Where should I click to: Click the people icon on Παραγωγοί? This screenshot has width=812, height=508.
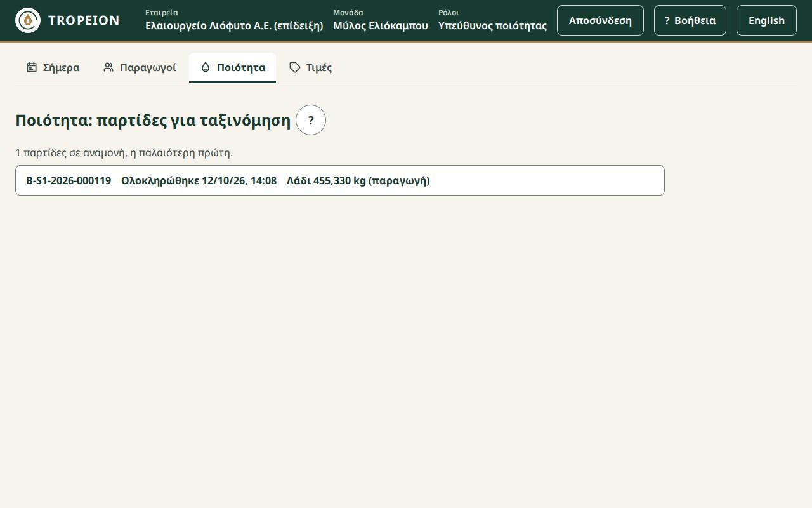point(108,67)
